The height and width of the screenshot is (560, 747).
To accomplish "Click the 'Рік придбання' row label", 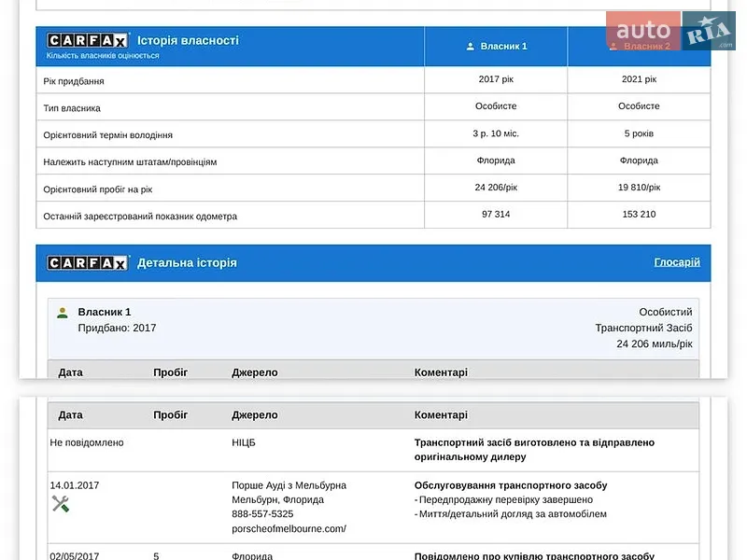I will (74, 81).
